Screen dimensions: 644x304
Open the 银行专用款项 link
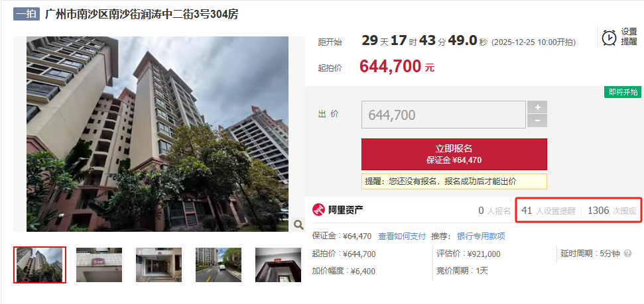[481, 236]
